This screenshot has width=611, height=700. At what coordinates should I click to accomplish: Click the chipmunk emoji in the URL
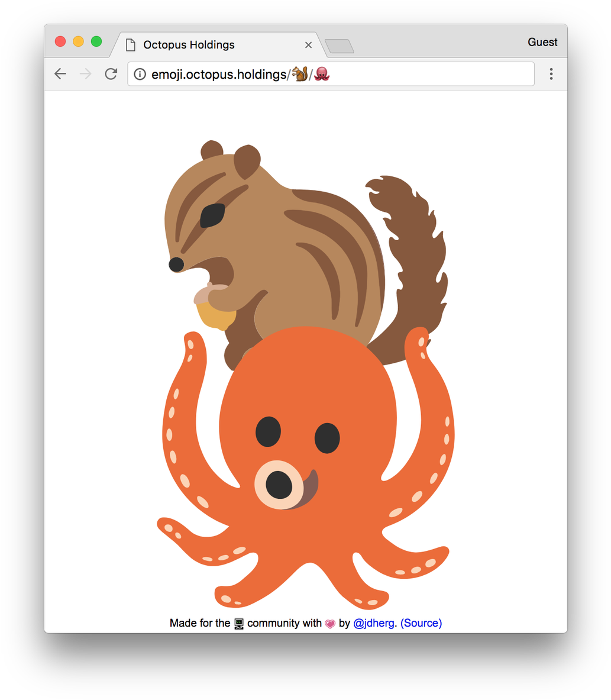pos(300,74)
